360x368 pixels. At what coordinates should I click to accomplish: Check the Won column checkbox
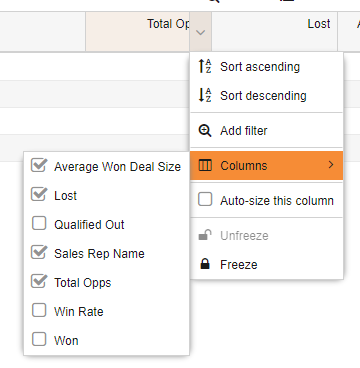pyautogui.click(x=39, y=340)
